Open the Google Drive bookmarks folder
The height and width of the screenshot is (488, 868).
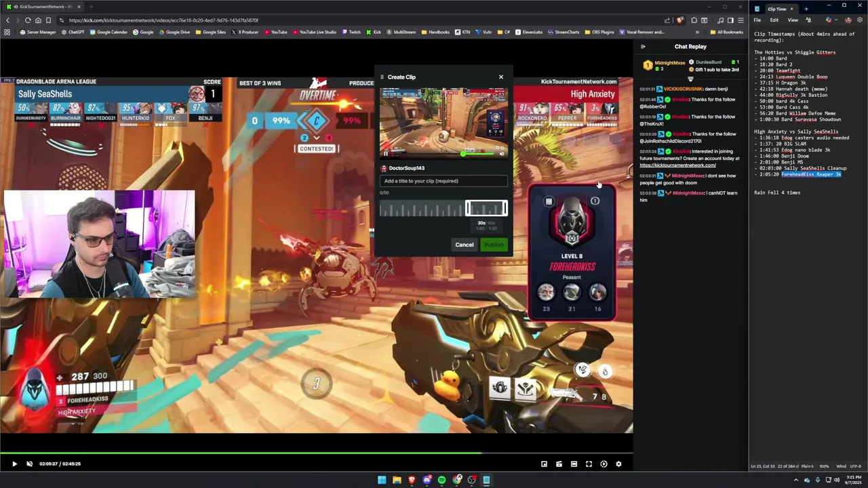[x=174, y=32]
